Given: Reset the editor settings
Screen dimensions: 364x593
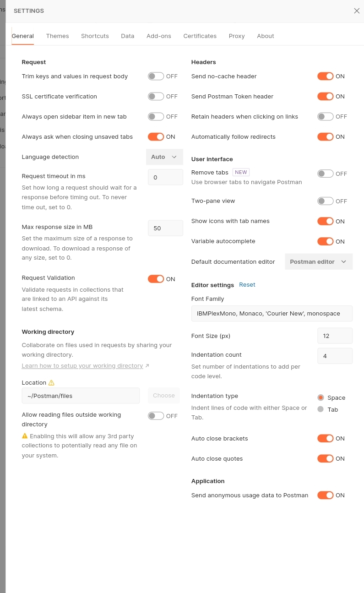Looking at the screenshot, I should point(247,284).
